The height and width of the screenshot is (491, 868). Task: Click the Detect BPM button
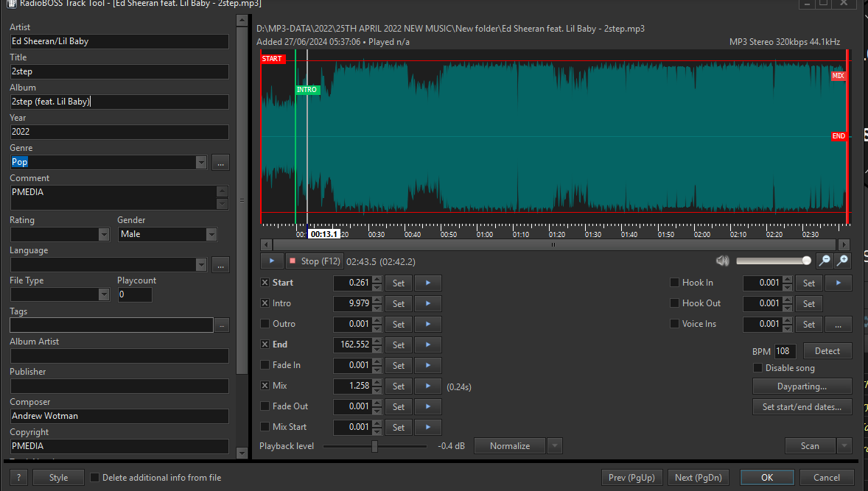827,351
